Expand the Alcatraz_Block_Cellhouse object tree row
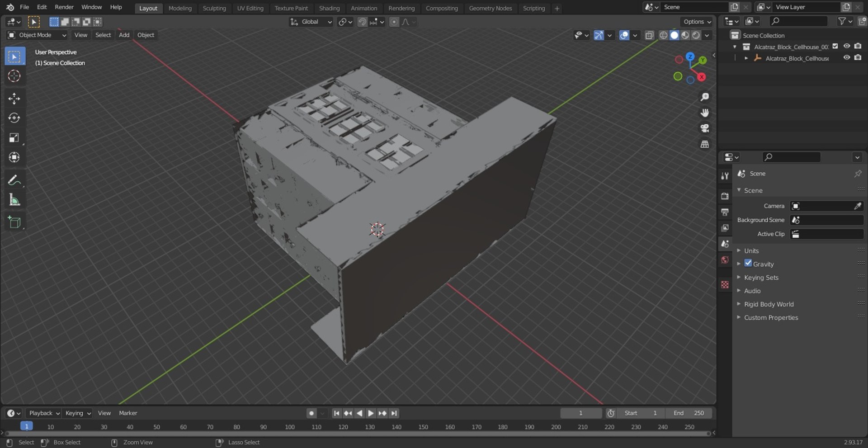 click(746, 58)
